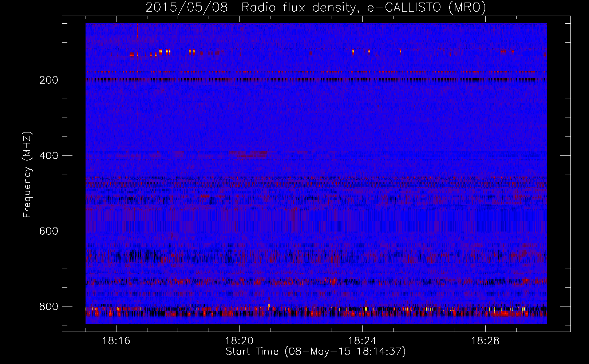Click the '800' frequency tick label
The height and width of the screenshot is (364, 589).
point(48,306)
